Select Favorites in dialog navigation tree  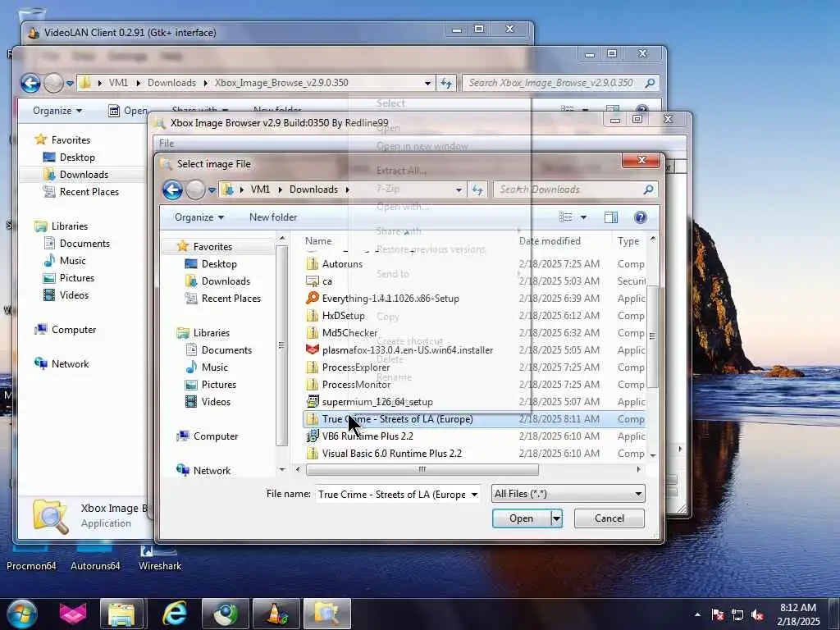click(x=212, y=246)
